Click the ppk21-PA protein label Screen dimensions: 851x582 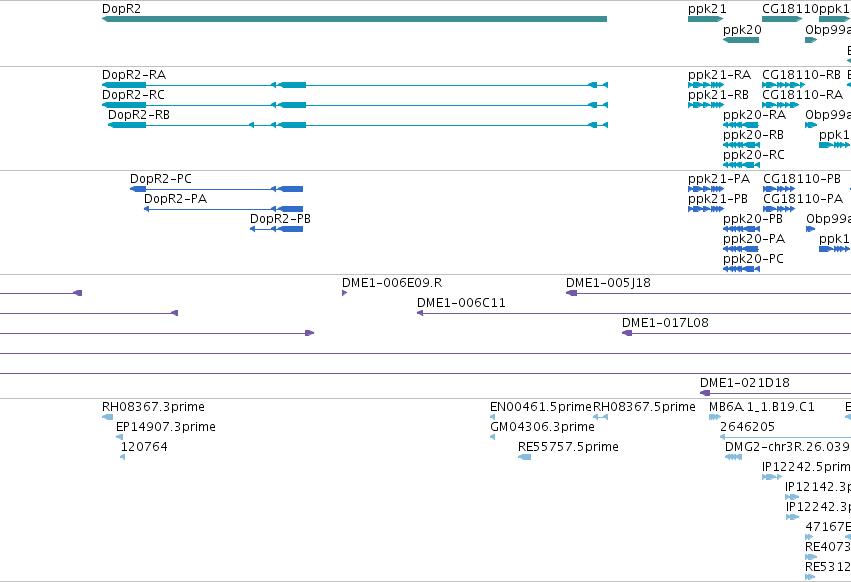click(719, 179)
